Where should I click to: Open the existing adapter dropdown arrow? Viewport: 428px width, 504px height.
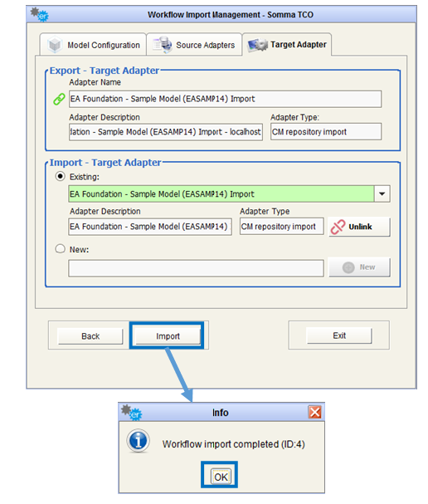[382, 193]
